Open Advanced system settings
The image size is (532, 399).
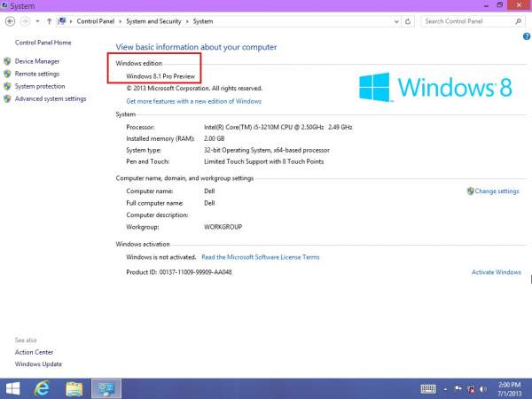[51, 98]
